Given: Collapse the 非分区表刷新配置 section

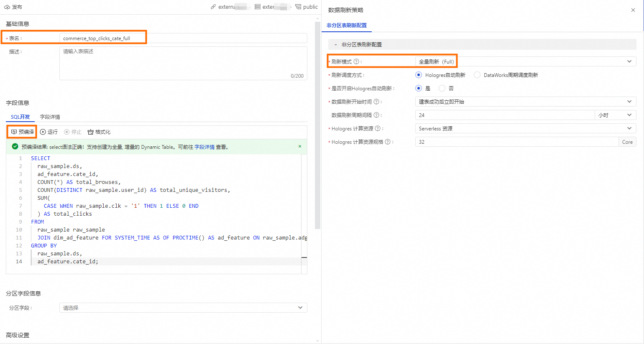Looking at the screenshot, I should point(336,44).
